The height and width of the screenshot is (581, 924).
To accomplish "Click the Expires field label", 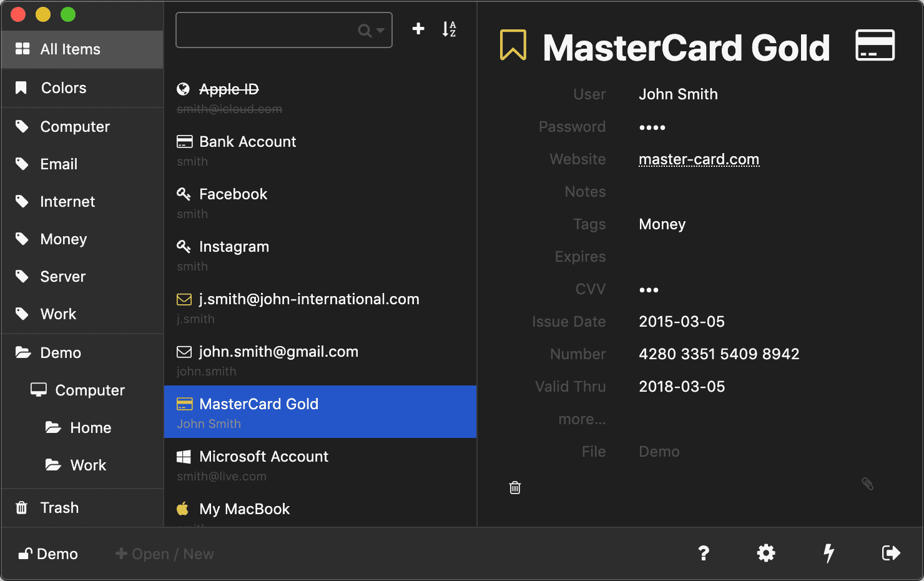I will [x=580, y=257].
